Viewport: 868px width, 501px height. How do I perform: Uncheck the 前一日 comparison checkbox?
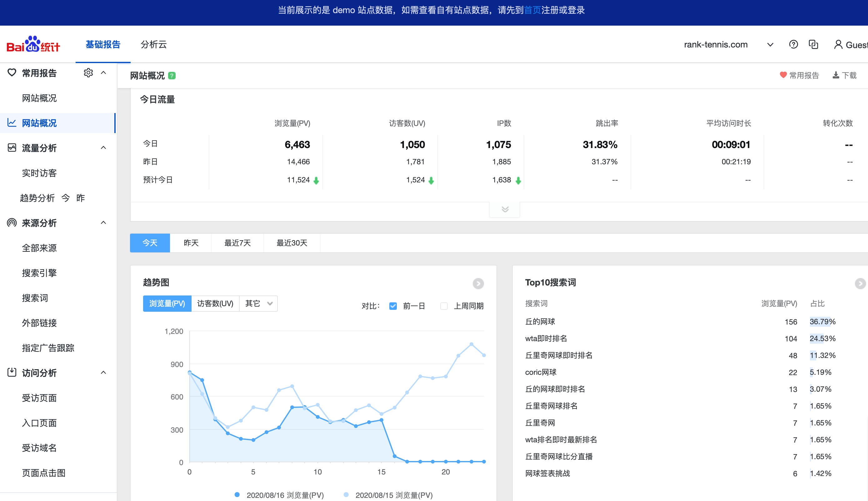pos(393,305)
